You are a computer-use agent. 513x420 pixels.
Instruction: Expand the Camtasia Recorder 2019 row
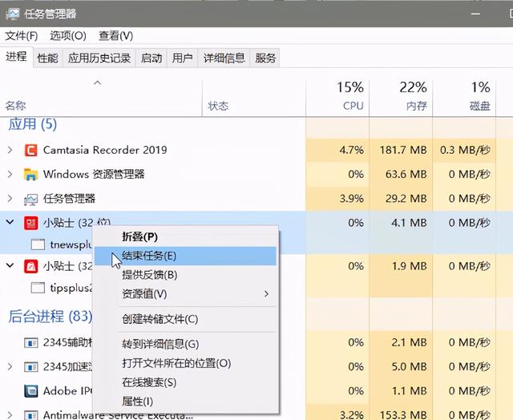[10, 150]
